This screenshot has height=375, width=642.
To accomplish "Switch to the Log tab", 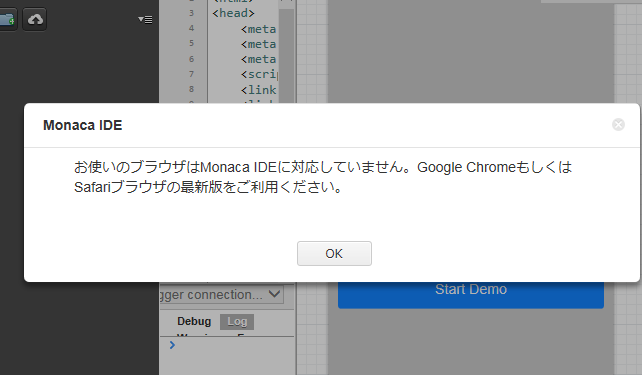I will coord(237,322).
